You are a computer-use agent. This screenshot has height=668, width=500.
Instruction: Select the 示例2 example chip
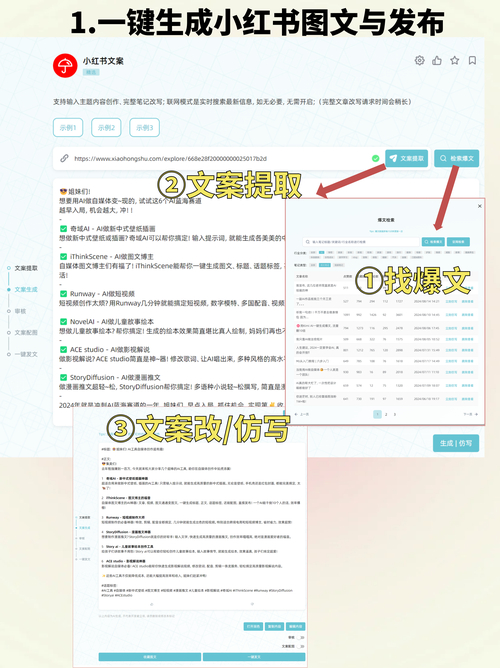click(106, 127)
